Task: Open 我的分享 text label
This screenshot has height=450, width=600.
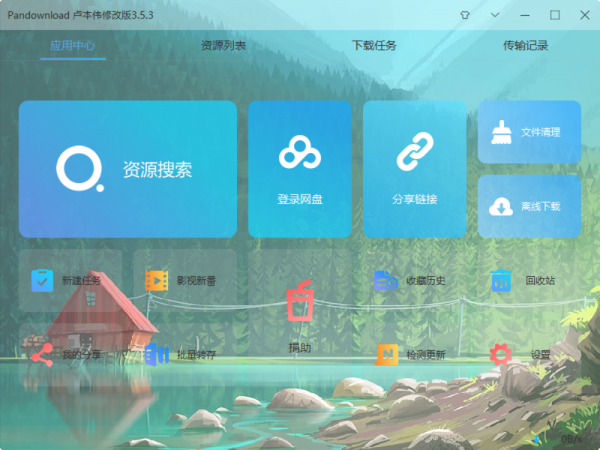Action: click(x=82, y=355)
